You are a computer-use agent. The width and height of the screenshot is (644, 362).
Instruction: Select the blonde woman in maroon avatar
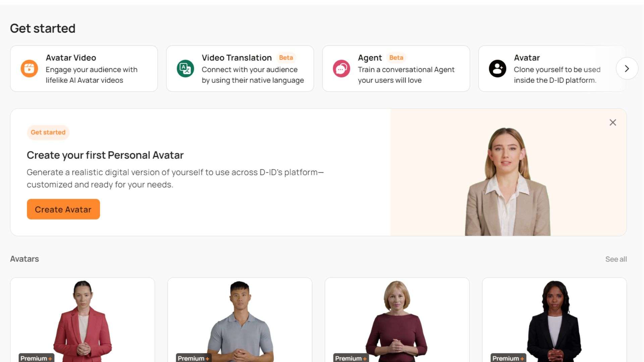pos(397,320)
